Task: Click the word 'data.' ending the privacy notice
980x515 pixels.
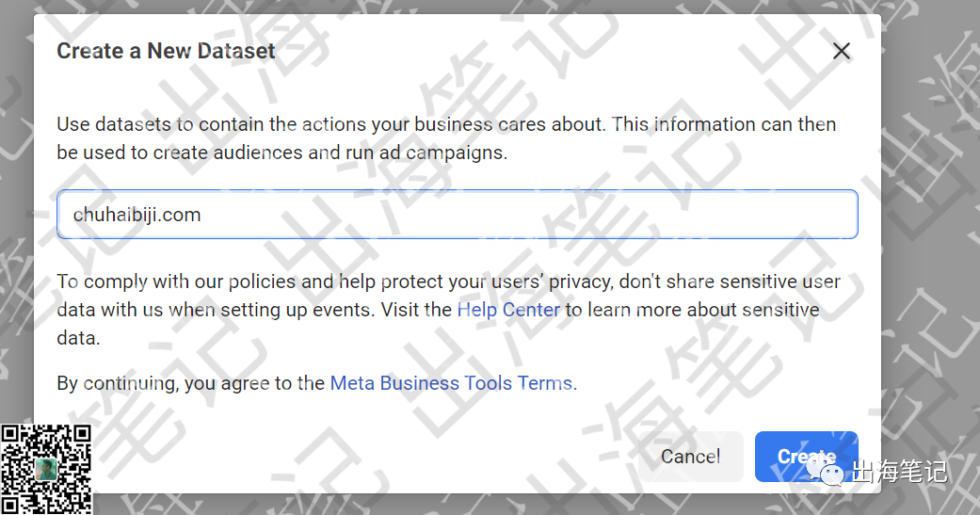Action: pyautogui.click(x=79, y=338)
